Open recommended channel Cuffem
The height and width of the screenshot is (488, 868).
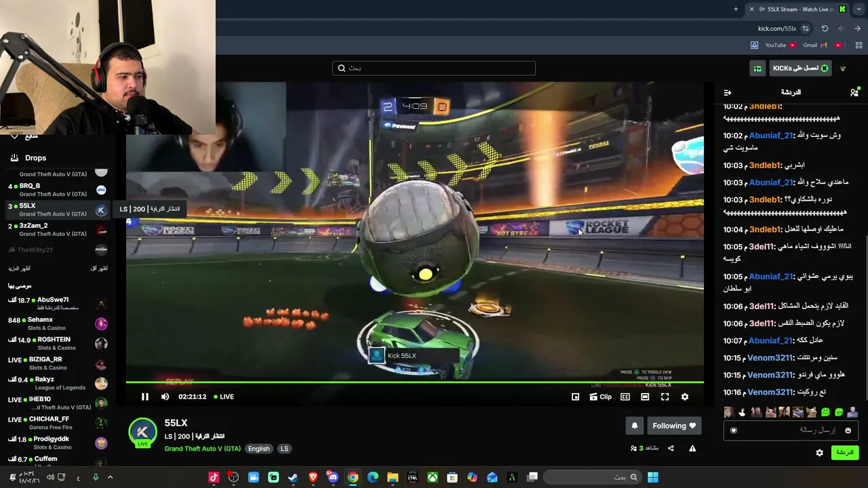coord(57,461)
